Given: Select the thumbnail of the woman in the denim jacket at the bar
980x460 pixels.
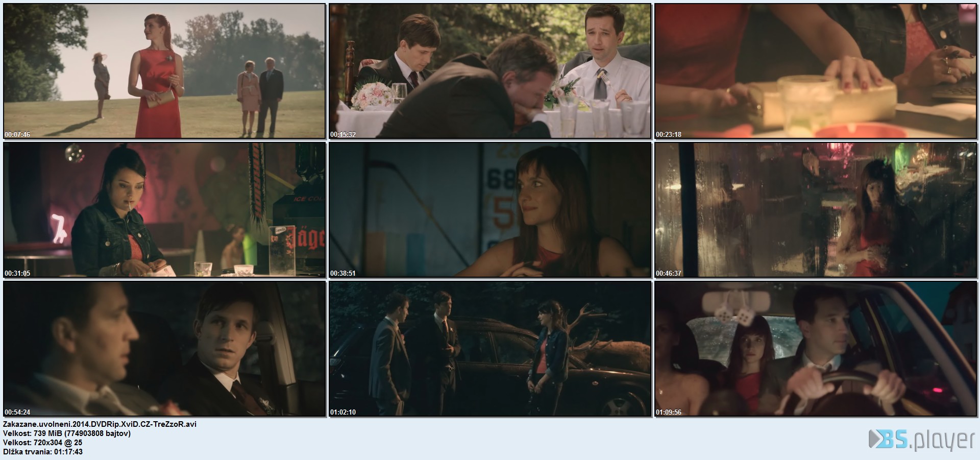Looking at the screenshot, I should point(164,210).
